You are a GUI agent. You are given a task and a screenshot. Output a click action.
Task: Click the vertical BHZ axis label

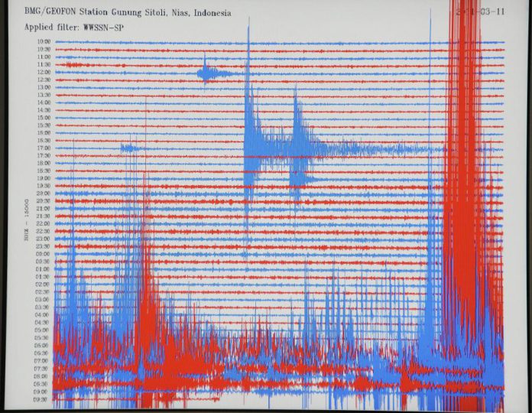click(27, 222)
